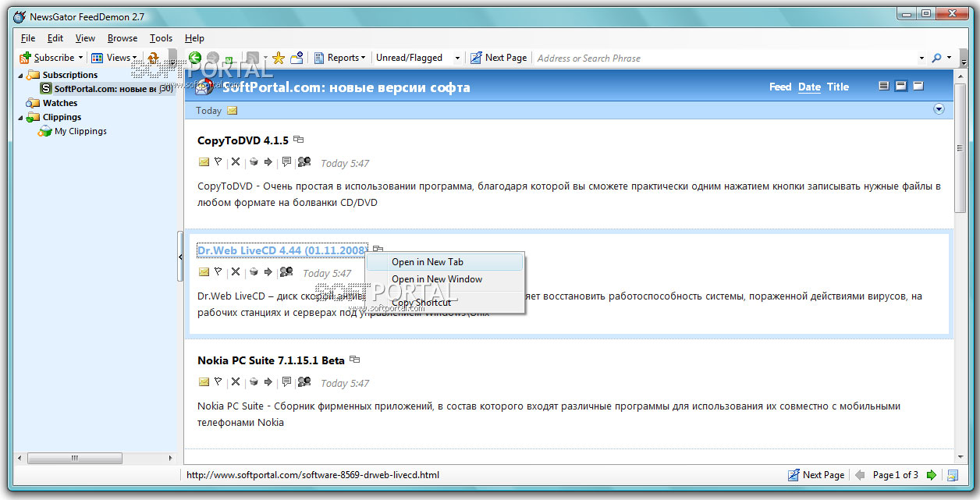Mark Dr.Web LiveCD item read envelope icon
The height and width of the screenshot is (500, 980).
(204, 272)
